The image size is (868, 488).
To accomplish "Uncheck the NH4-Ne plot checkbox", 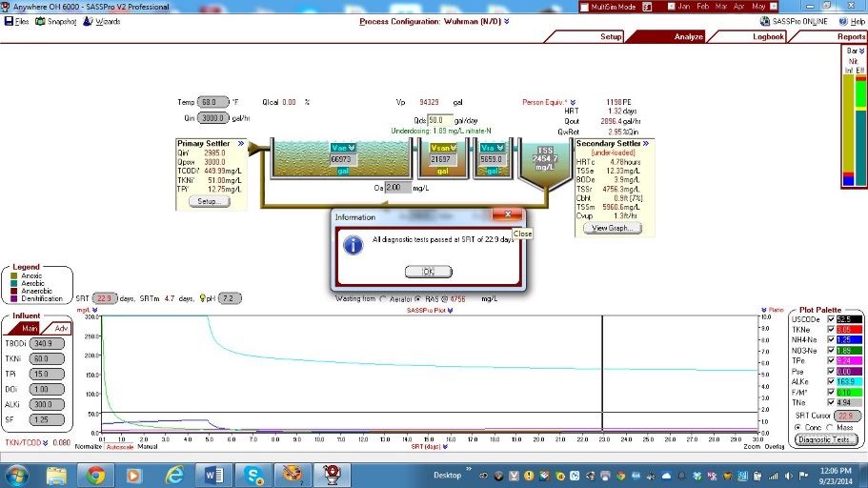I will pyautogui.click(x=829, y=339).
